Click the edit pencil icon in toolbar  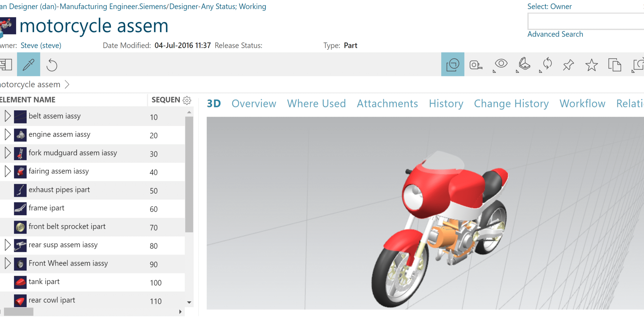tap(28, 65)
